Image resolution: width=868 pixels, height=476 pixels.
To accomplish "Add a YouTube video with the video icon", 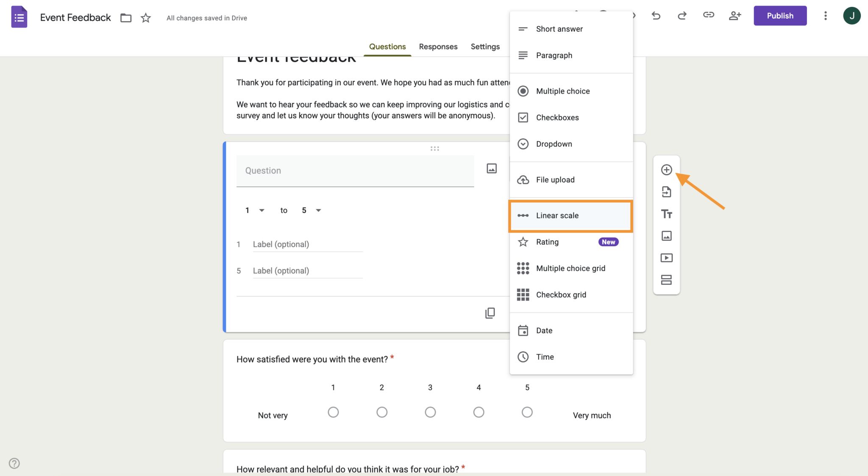I will pos(666,258).
